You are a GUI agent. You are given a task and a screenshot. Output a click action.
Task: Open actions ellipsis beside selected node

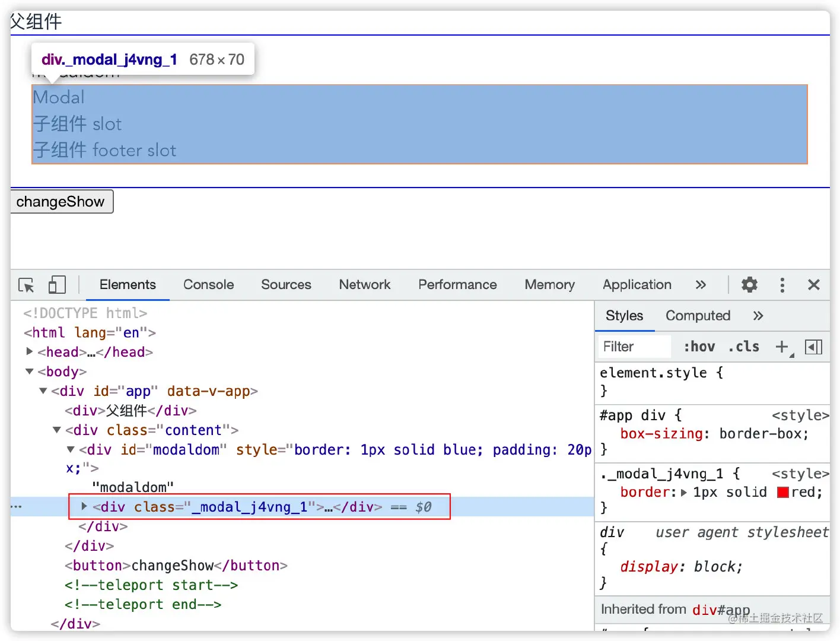[16, 506]
